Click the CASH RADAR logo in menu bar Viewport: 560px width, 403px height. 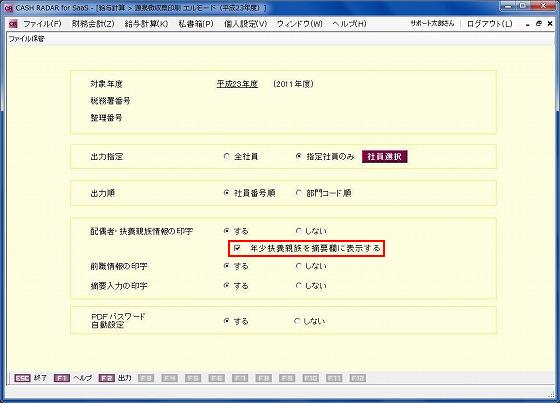click(x=13, y=24)
